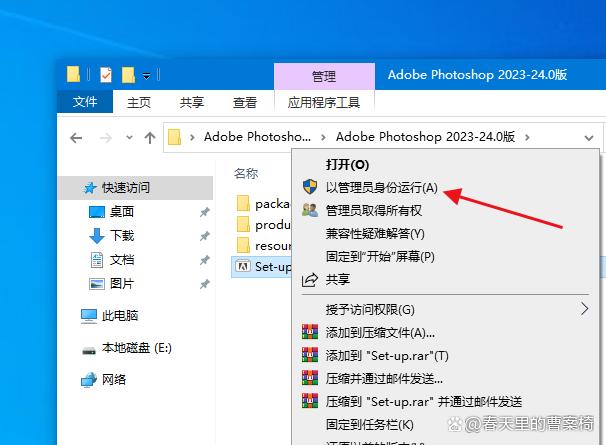Go up one folder level
The image size is (606, 445).
tap(150, 138)
